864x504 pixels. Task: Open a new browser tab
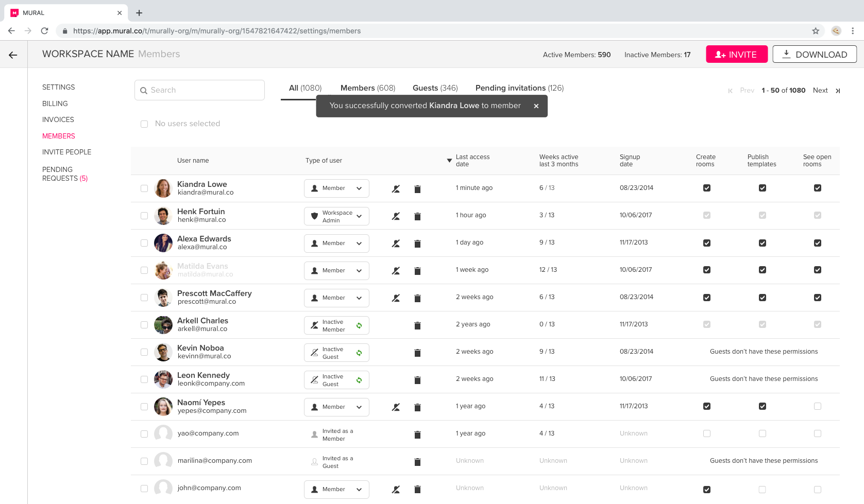139,13
